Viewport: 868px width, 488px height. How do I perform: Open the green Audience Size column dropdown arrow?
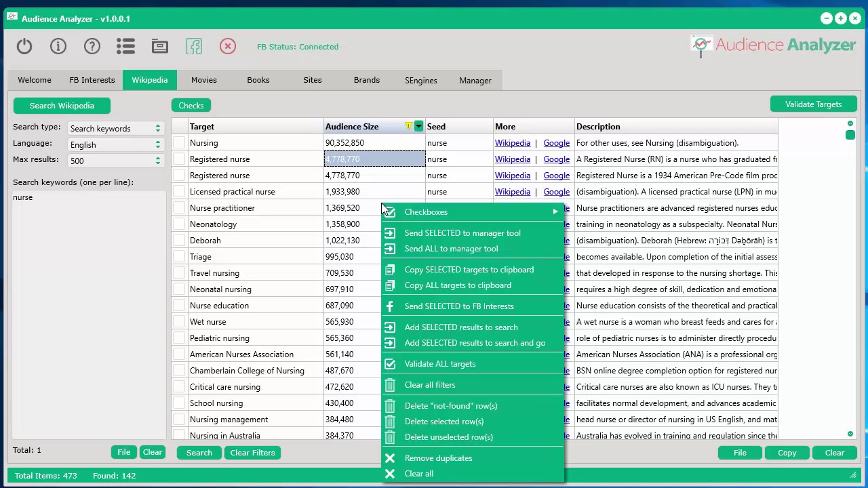tap(419, 127)
